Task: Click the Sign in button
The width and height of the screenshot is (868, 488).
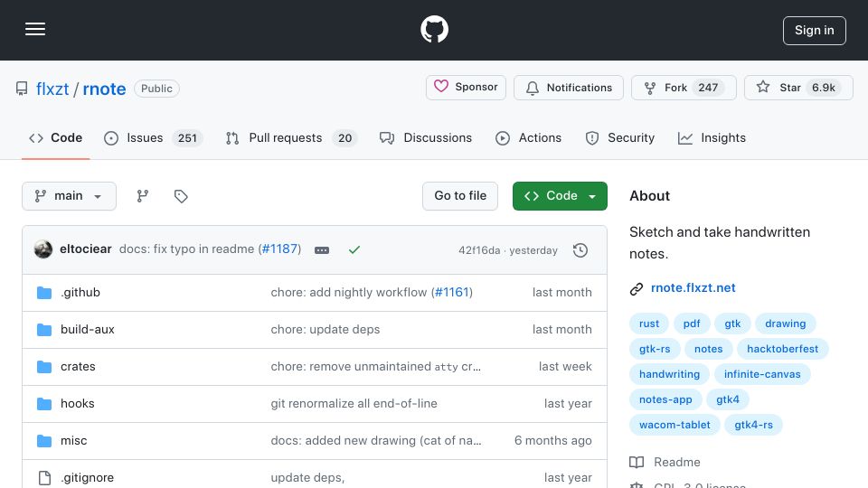Action: (x=814, y=31)
